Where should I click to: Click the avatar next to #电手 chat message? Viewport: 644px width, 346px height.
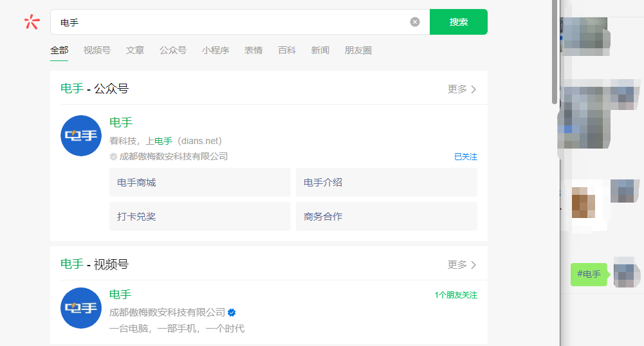(627, 273)
